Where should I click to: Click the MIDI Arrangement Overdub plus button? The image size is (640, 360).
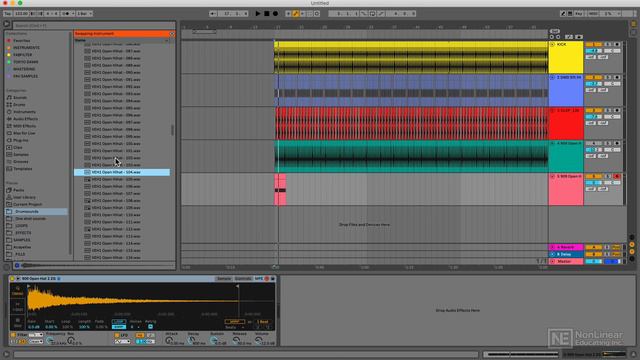pos(288,13)
